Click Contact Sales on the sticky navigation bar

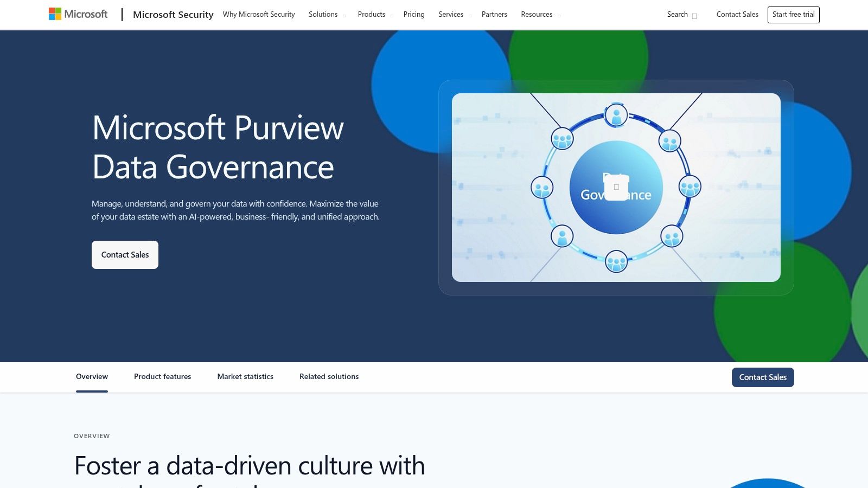click(763, 377)
